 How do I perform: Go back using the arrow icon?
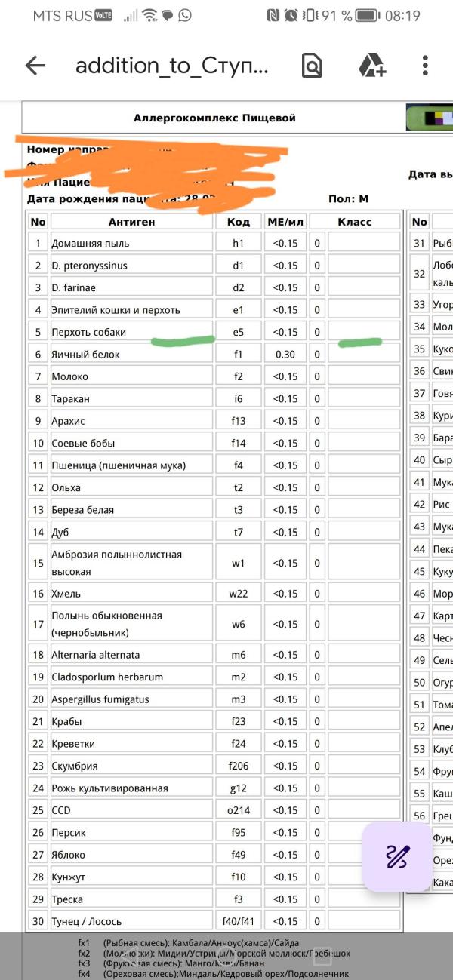(35, 66)
